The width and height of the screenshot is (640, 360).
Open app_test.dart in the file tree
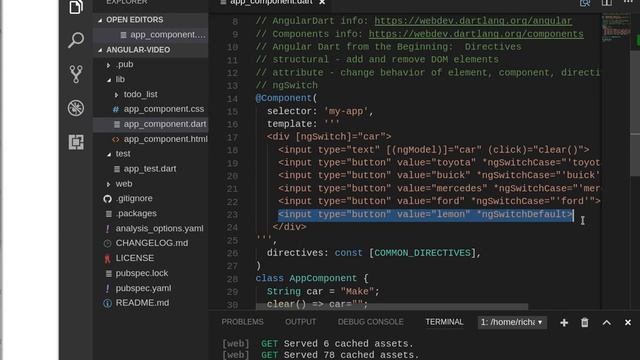point(150,169)
